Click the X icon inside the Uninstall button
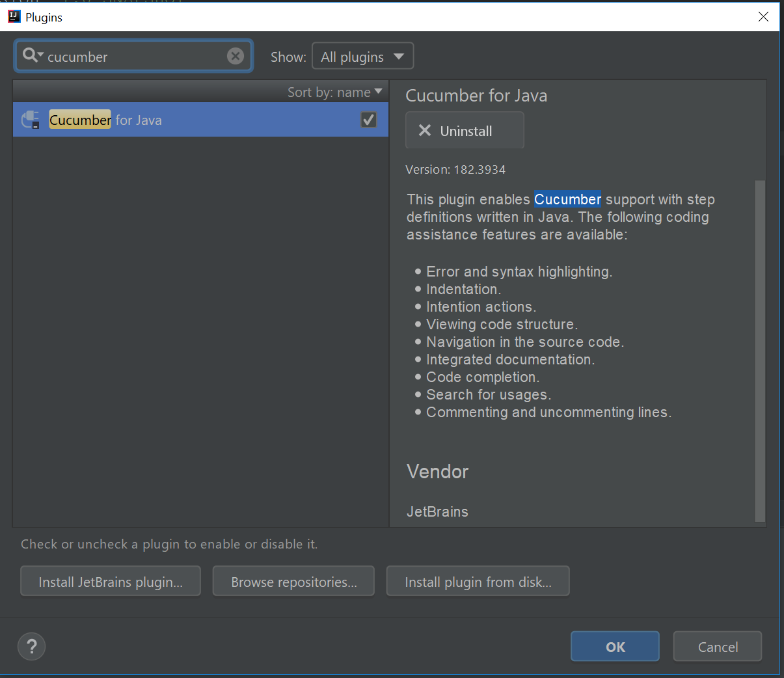Viewport: 784px width, 678px height. pyautogui.click(x=424, y=130)
